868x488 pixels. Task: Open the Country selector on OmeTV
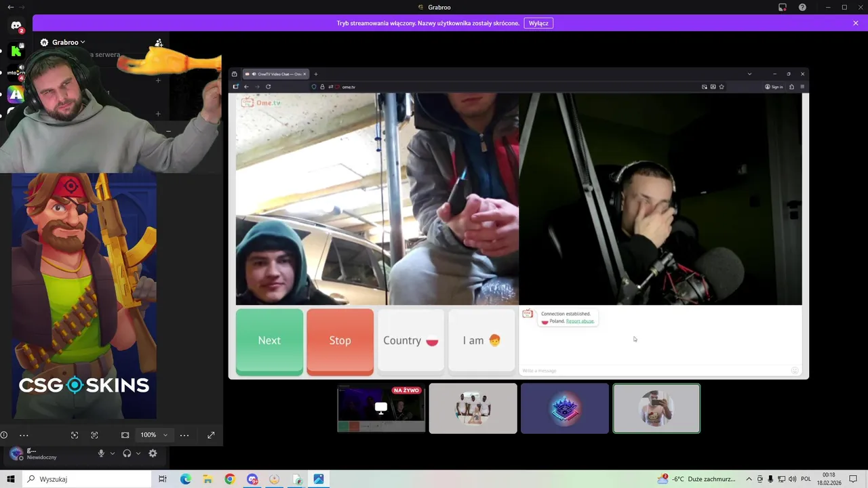411,341
